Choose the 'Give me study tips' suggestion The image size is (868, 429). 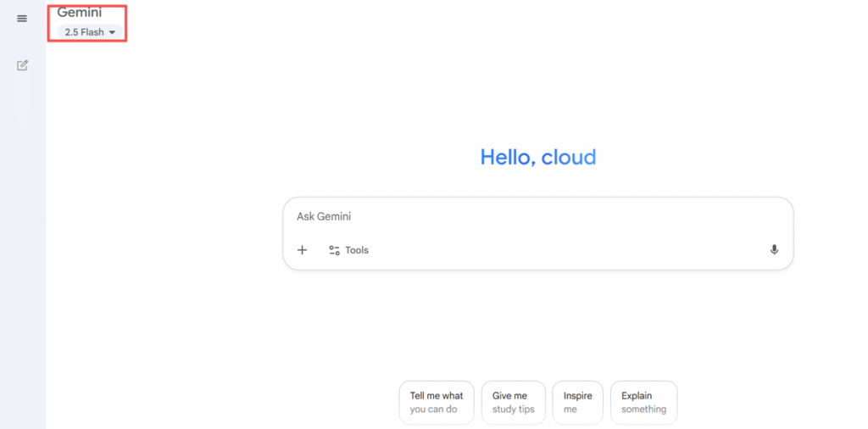point(513,403)
